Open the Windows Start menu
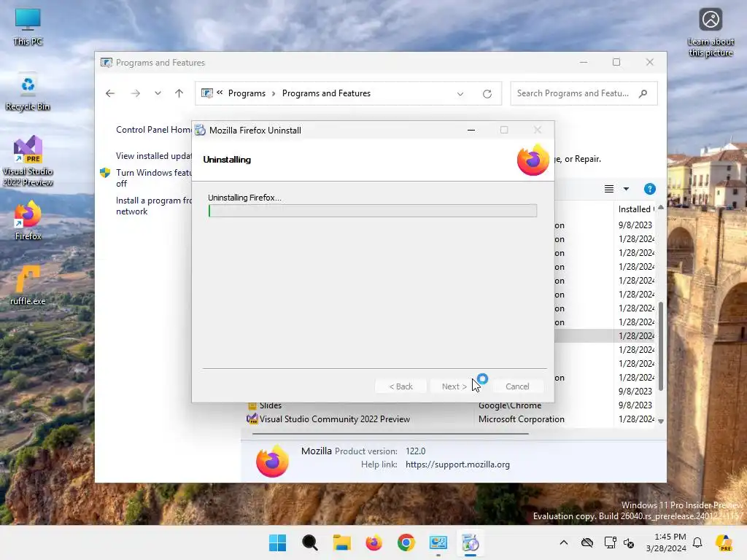The height and width of the screenshot is (560, 747). point(277,542)
